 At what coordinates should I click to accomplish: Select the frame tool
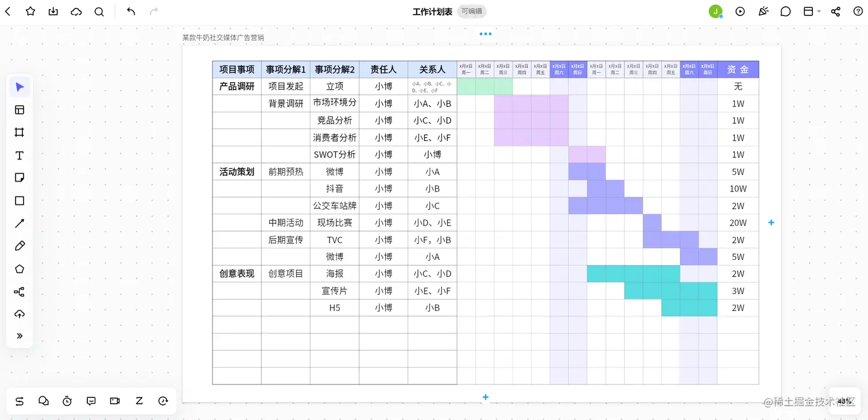pos(20,132)
